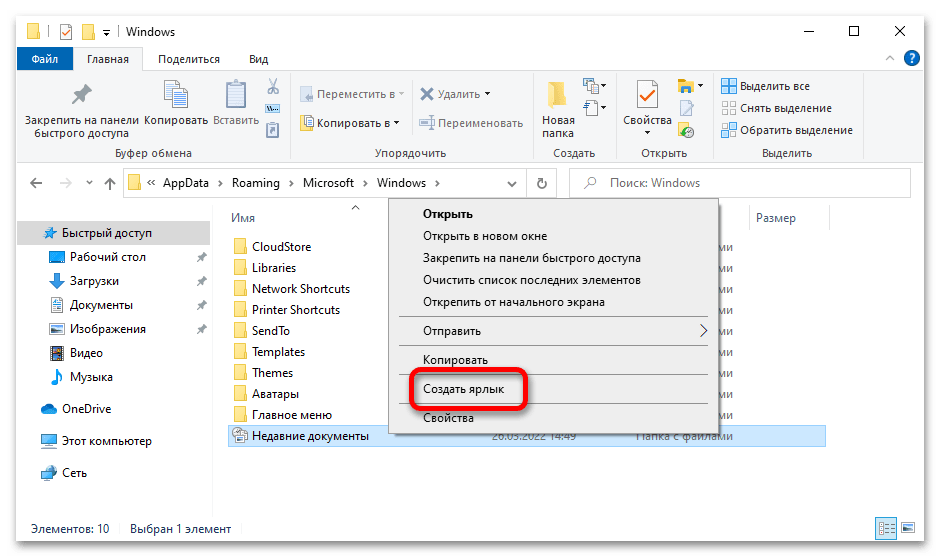Click the AppData breadcrumb in address bar
The width and height of the screenshot is (940, 557).
point(186,183)
